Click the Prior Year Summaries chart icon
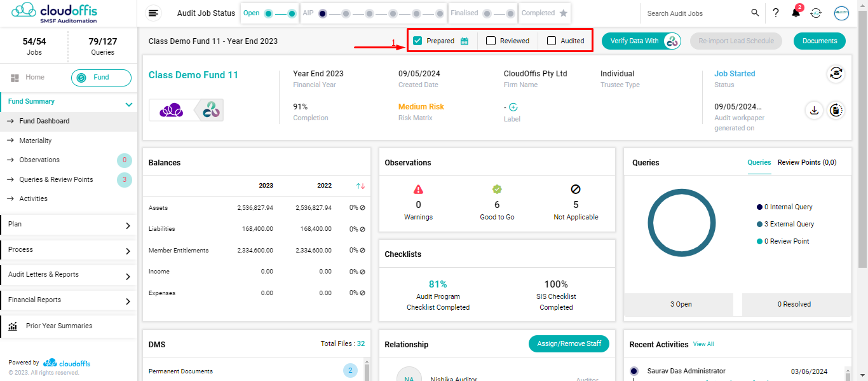 (13, 326)
